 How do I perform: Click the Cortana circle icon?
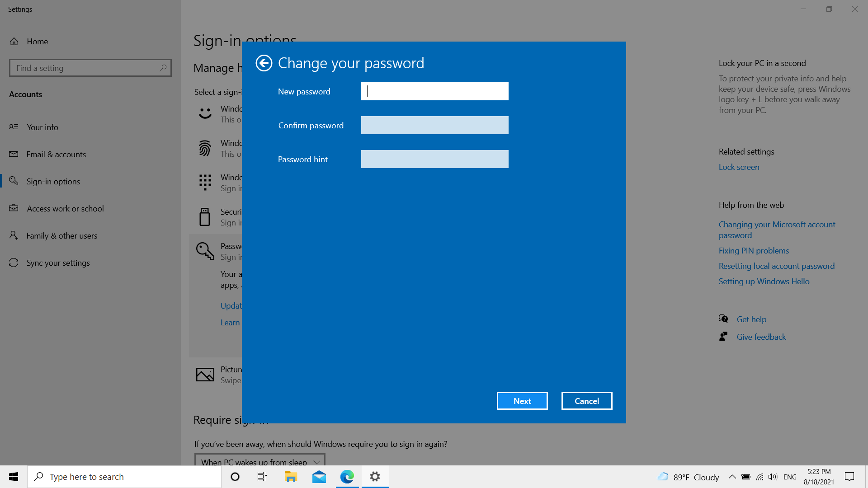(x=235, y=477)
